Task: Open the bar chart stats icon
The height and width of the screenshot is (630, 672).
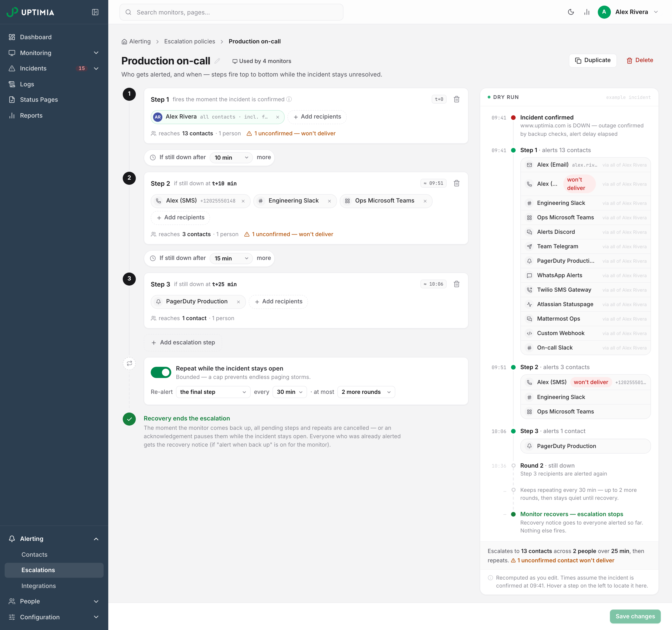Action: pyautogui.click(x=586, y=12)
